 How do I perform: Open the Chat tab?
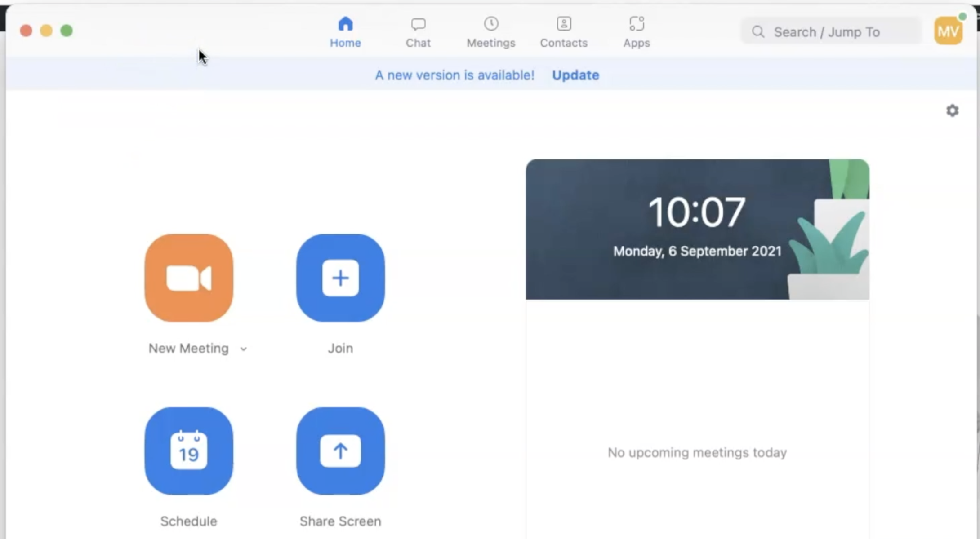tap(418, 32)
